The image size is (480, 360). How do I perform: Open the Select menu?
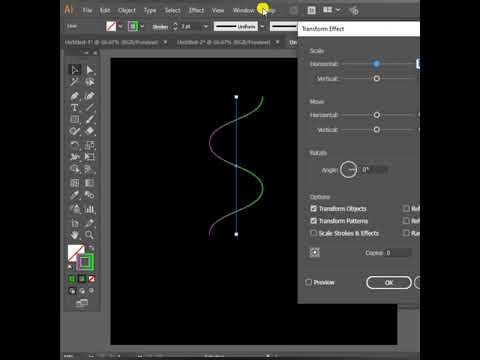pyautogui.click(x=172, y=10)
